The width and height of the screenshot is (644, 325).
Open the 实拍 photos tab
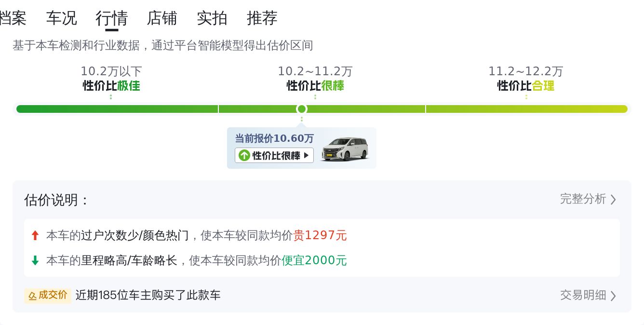[212, 18]
